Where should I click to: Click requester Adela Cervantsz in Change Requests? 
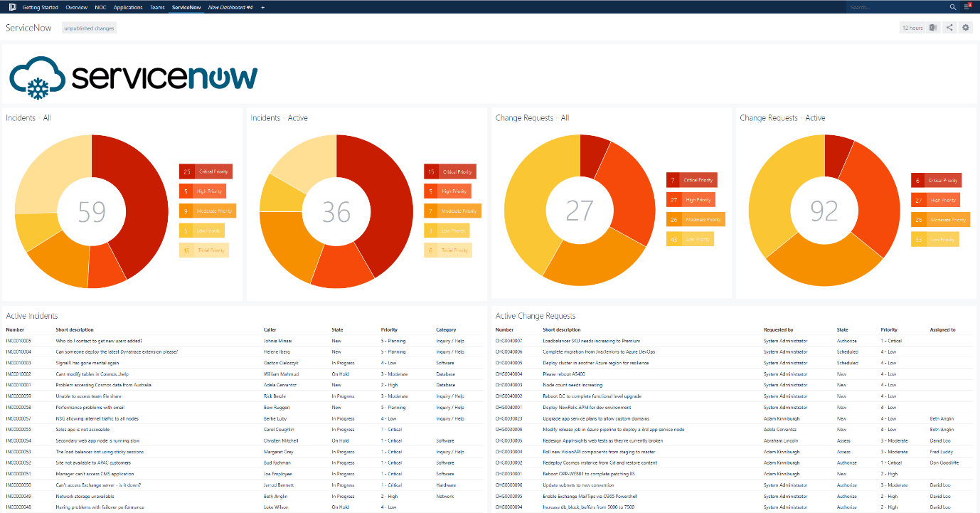[x=782, y=430]
